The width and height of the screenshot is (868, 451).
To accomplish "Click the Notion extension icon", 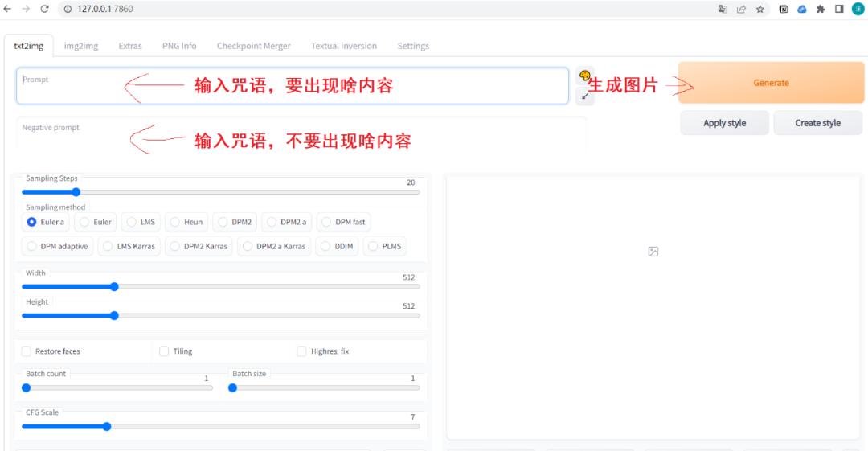I will click(x=783, y=9).
